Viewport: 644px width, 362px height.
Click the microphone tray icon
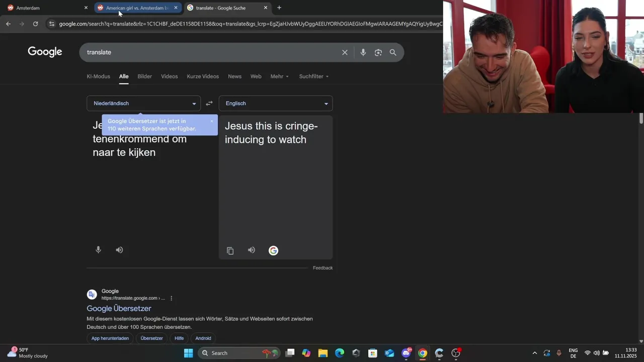559,353
